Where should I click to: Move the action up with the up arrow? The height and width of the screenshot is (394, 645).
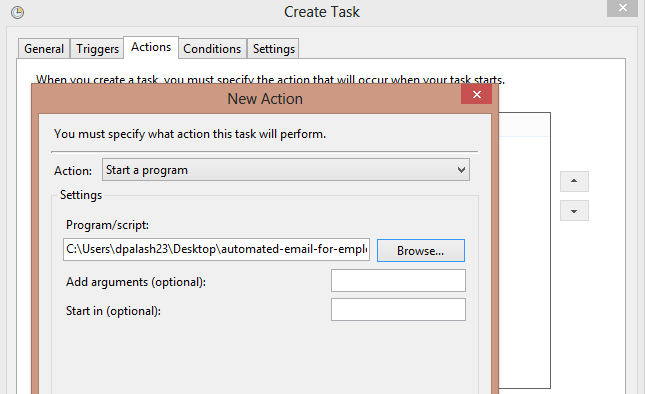tap(574, 181)
